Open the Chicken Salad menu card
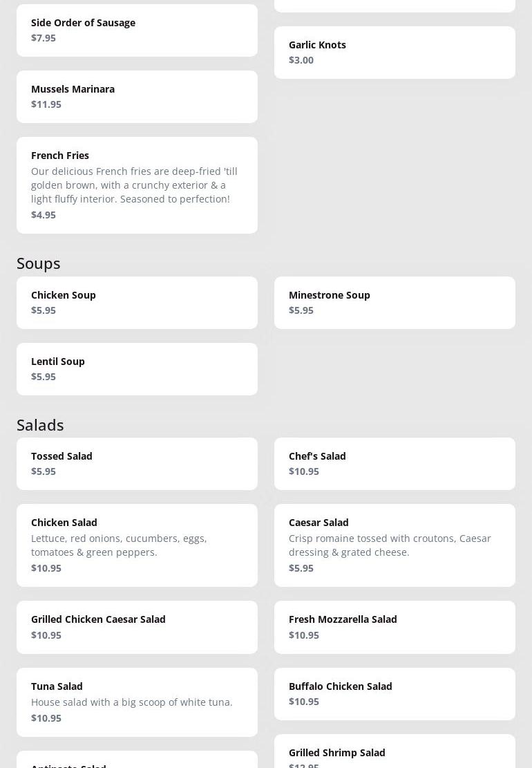This screenshot has height=768, width=532. pyautogui.click(x=137, y=545)
